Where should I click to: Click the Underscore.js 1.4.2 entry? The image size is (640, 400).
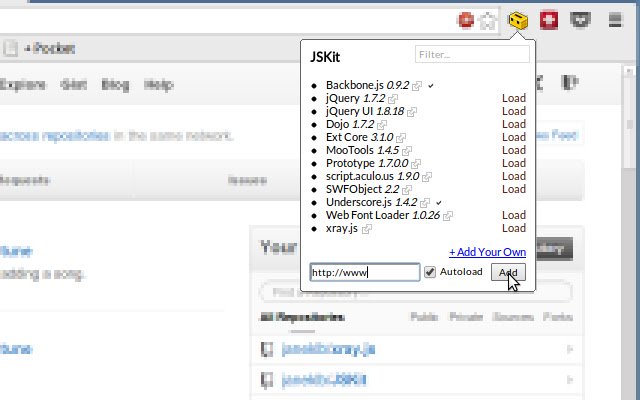click(x=371, y=202)
